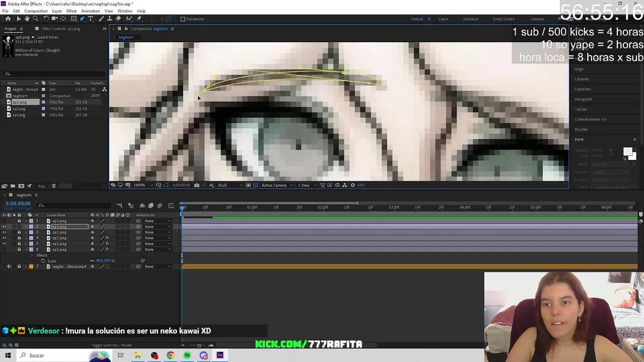Select the Clone Stamp tool
The width and height of the screenshot is (644, 362).
110,19
